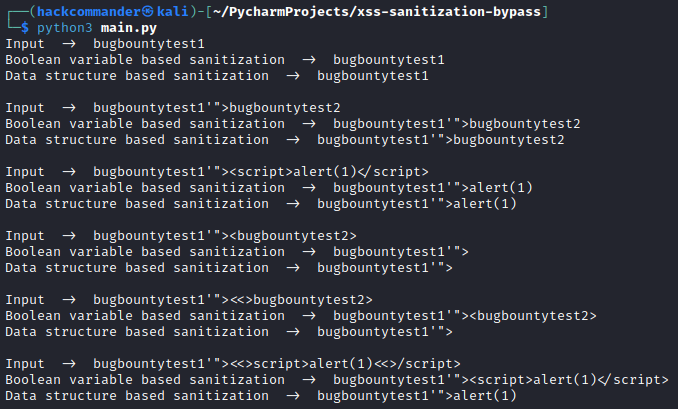This screenshot has height=409, width=678.
Task: Click the dollar sign prompt symbol
Action: pos(25,28)
